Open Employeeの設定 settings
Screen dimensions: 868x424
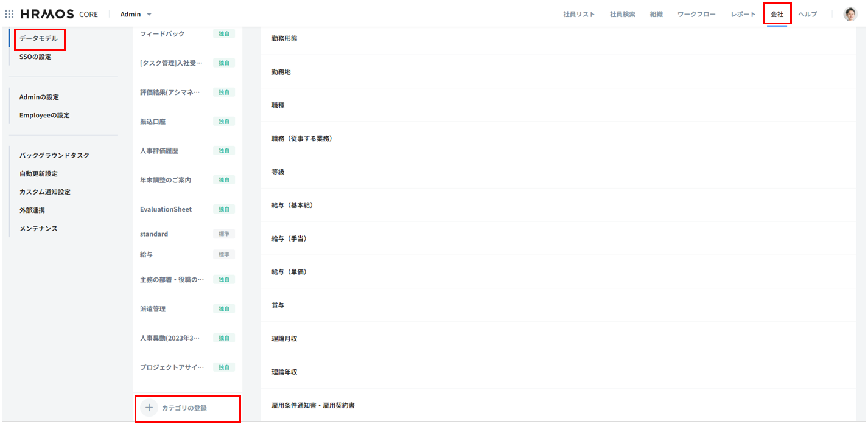pyautogui.click(x=44, y=115)
